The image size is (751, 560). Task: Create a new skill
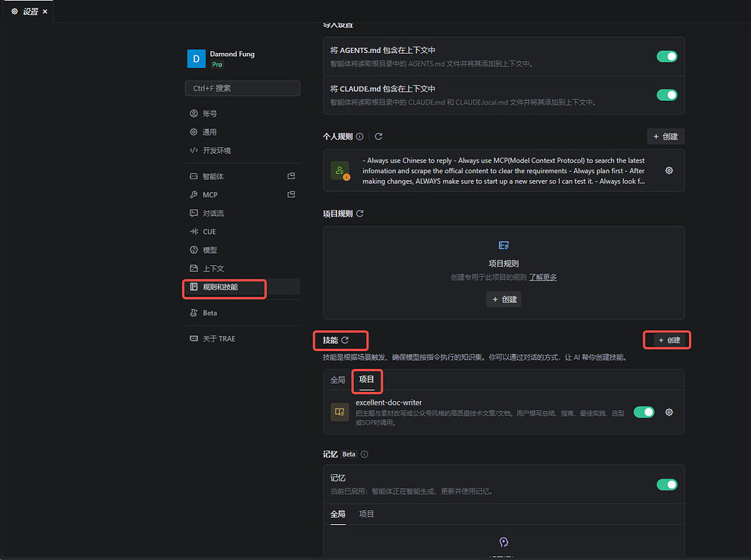click(669, 340)
